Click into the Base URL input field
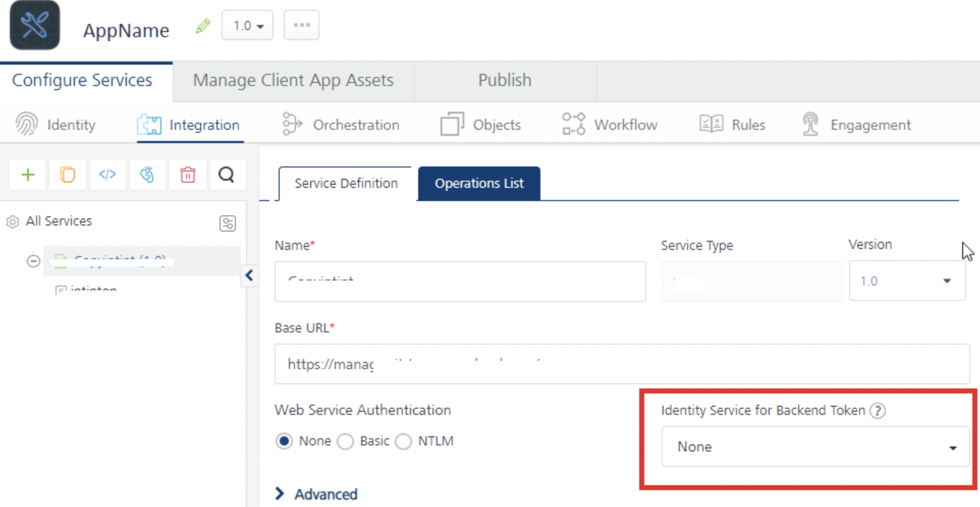 [621, 364]
